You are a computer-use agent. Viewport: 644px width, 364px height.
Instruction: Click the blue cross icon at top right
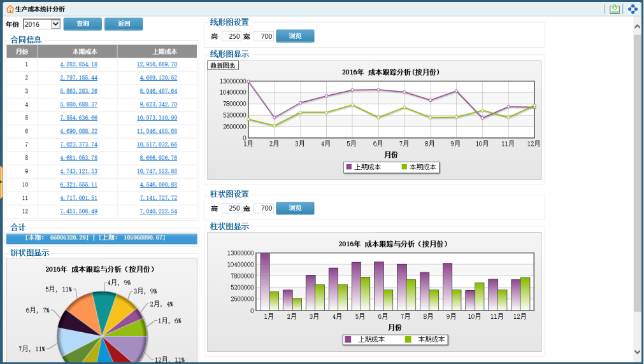pos(633,9)
